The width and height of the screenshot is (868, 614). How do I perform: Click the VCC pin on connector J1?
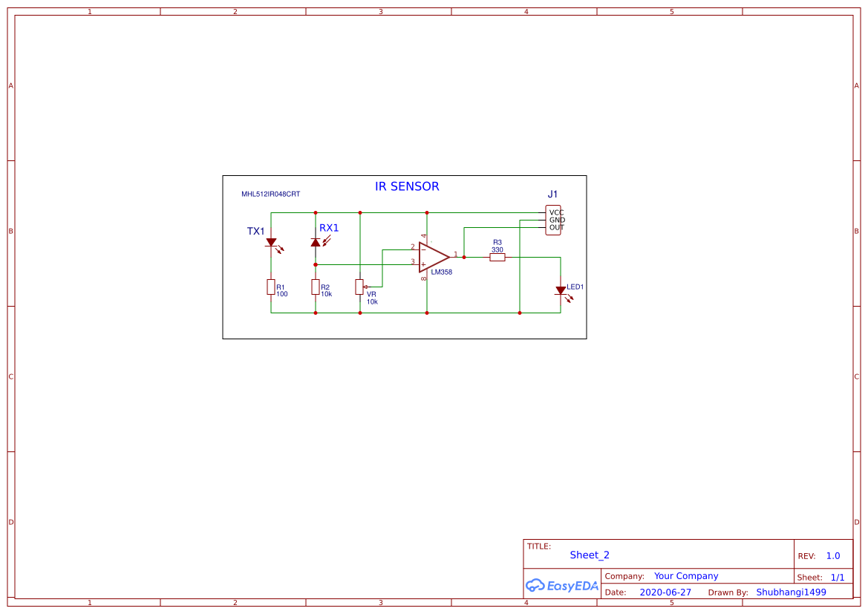pyautogui.click(x=555, y=212)
